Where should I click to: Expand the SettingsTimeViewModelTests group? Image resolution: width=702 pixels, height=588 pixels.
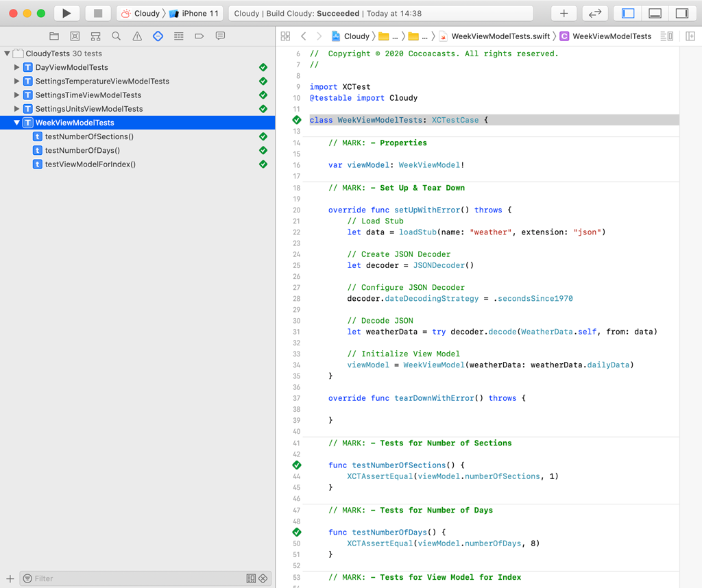point(15,95)
